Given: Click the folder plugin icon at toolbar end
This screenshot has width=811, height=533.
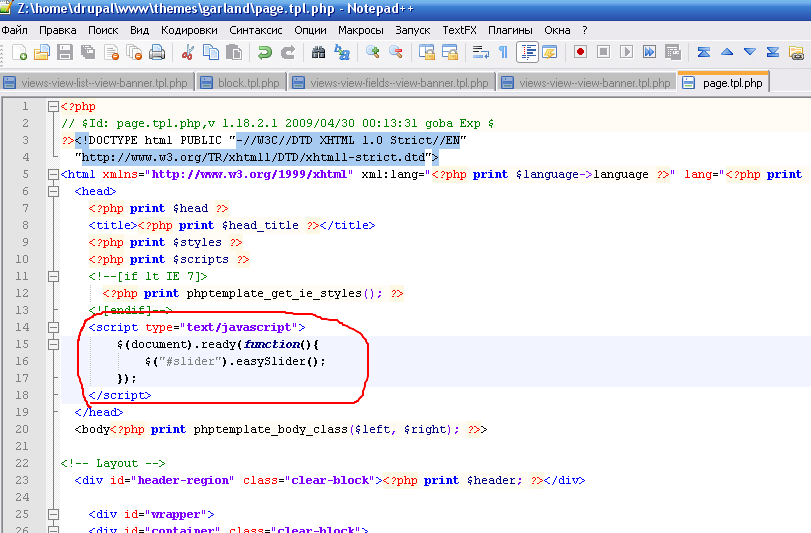Looking at the screenshot, I should pos(796,52).
